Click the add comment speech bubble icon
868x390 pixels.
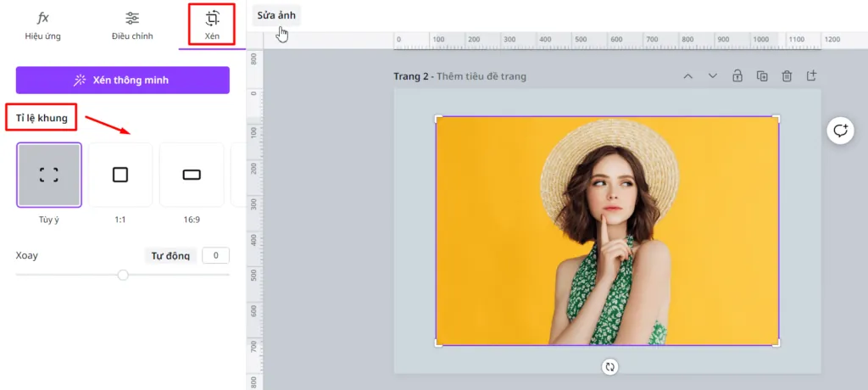pos(840,131)
